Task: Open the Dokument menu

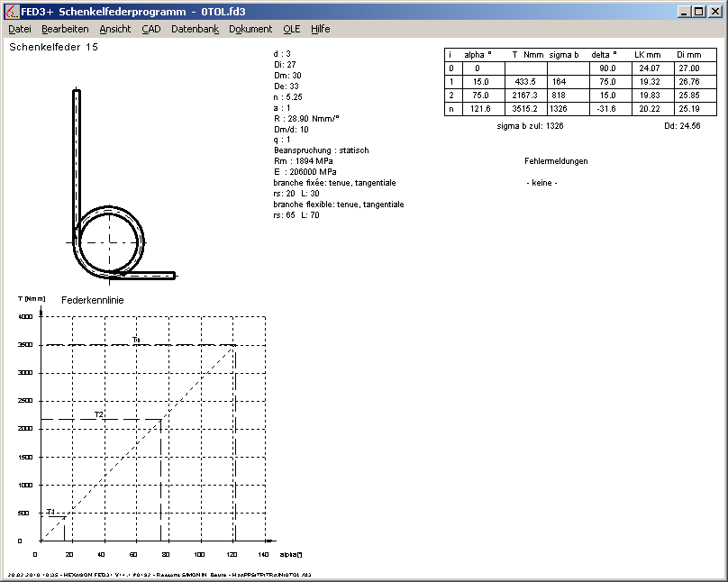Action: [250, 29]
